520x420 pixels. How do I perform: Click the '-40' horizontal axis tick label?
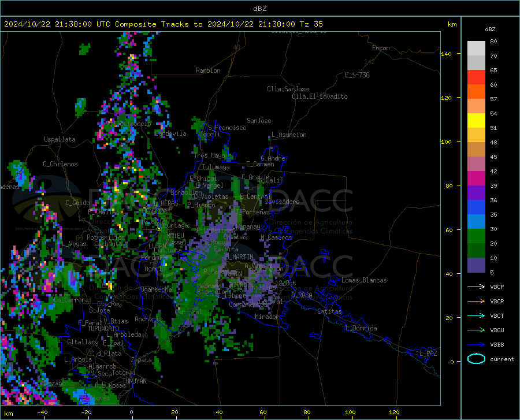click(x=42, y=412)
